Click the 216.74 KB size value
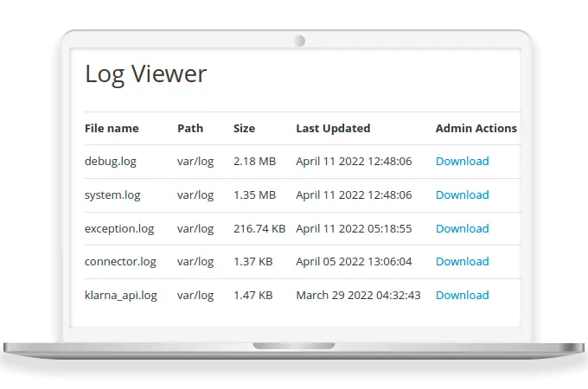588x389 pixels. click(x=259, y=229)
